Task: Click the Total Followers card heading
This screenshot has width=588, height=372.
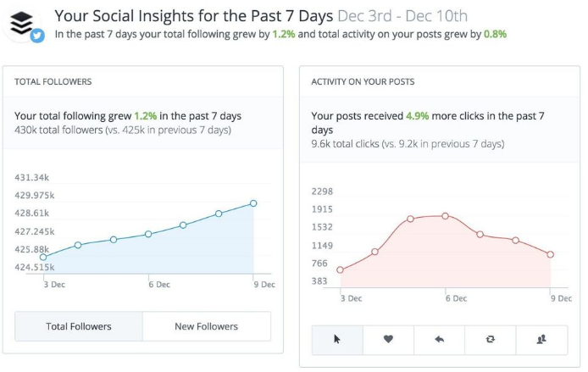Action: (53, 81)
